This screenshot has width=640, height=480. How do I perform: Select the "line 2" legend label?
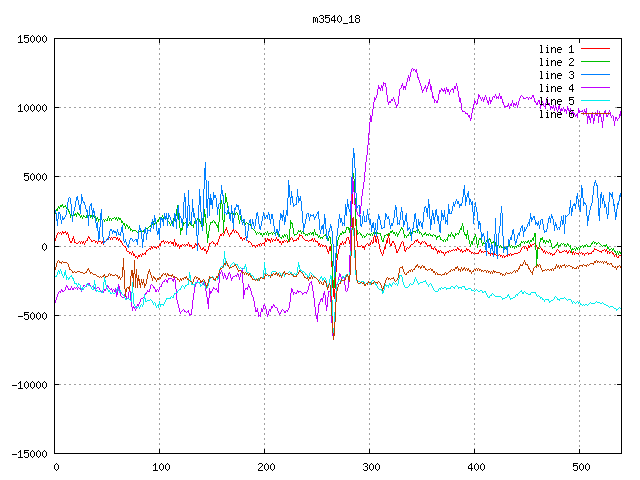557,62
